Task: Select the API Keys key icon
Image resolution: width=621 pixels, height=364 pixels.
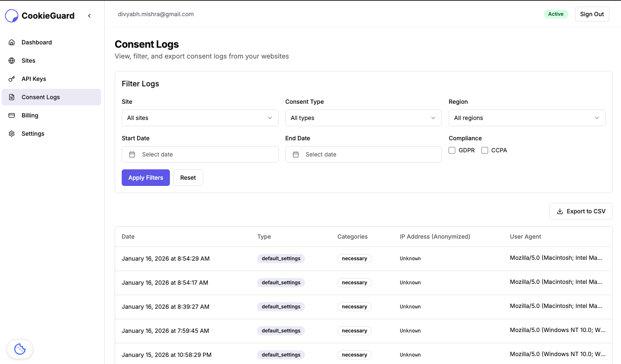Action: click(11, 78)
